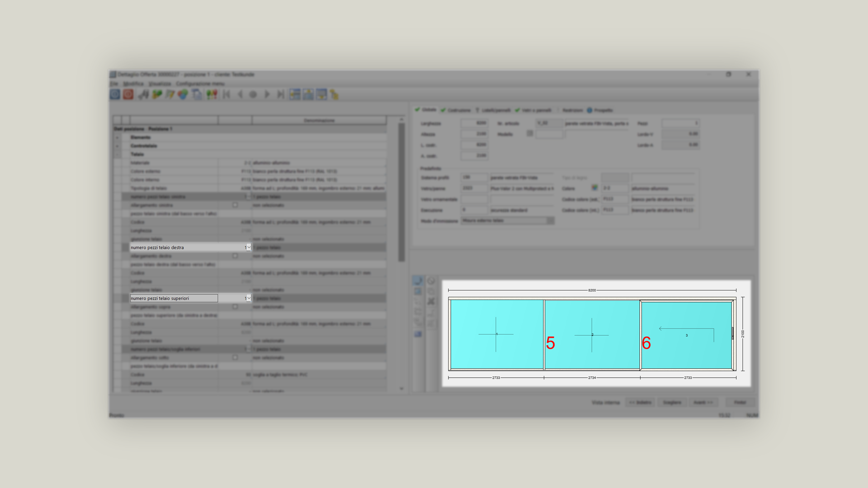Click the Pezzi input field

click(681, 123)
